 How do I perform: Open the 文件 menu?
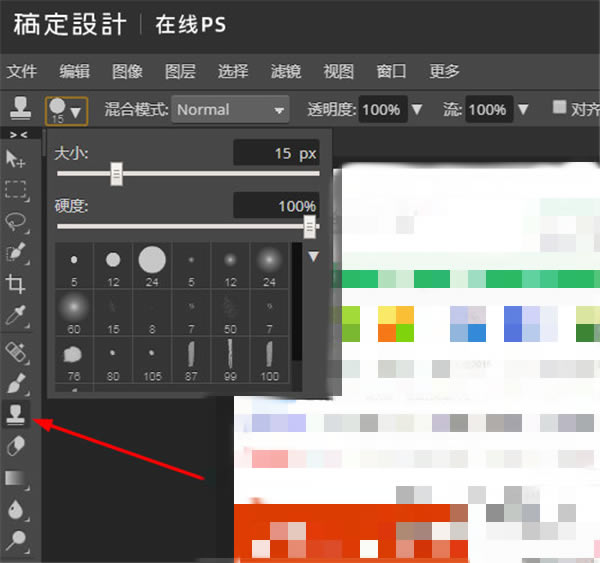tap(22, 72)
